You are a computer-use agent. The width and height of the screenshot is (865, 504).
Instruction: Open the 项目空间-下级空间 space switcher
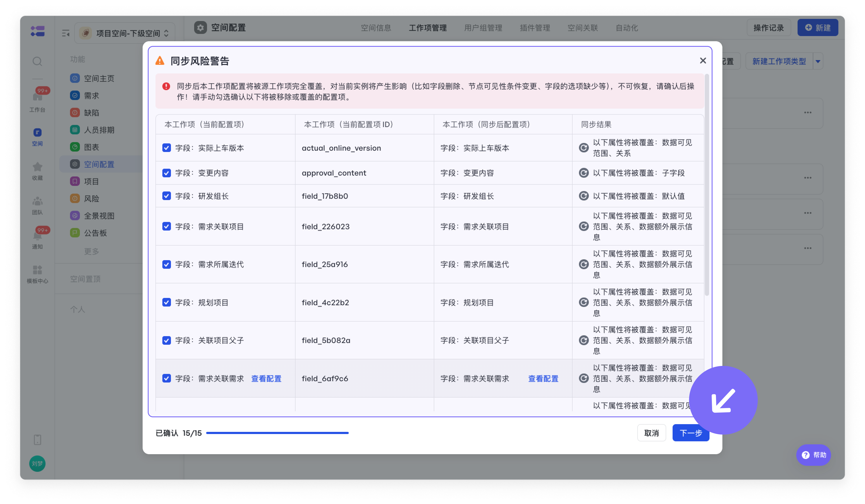(125, 33)
